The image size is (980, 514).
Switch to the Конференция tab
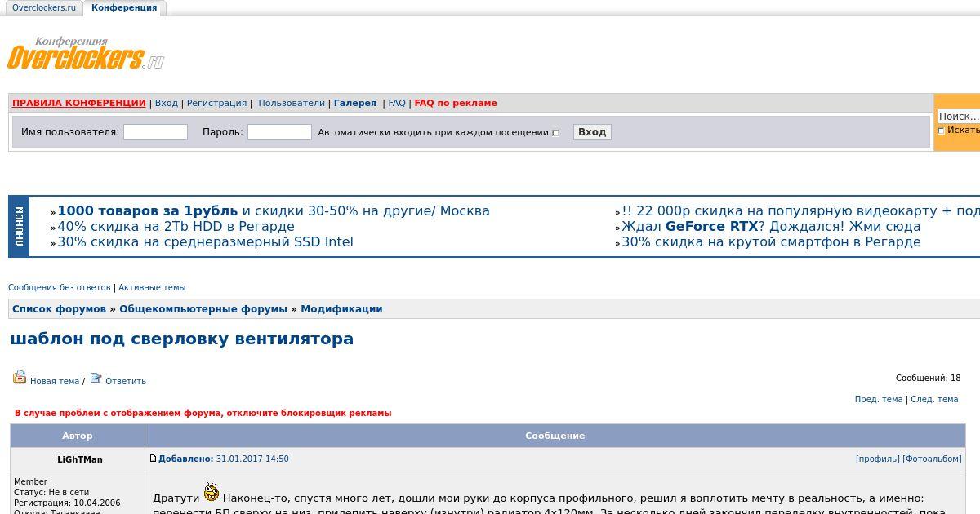pos(124,7)
